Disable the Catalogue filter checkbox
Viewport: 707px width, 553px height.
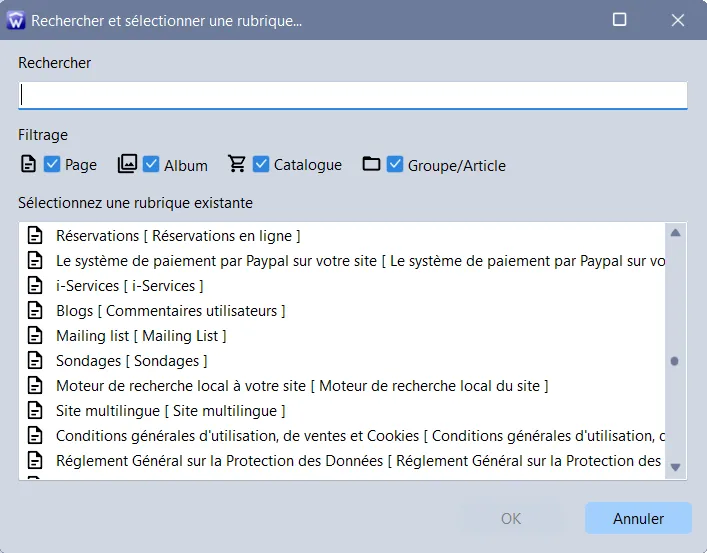point(261,164)
